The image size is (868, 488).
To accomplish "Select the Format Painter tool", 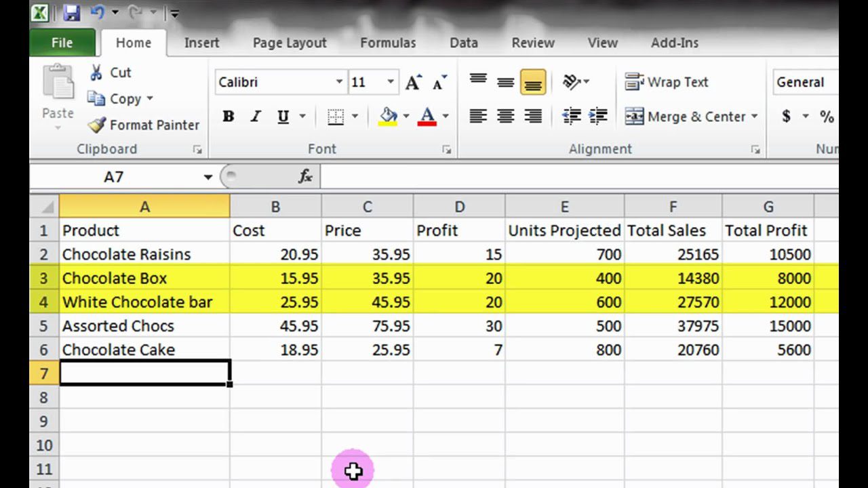I will [x=144, y=125].
